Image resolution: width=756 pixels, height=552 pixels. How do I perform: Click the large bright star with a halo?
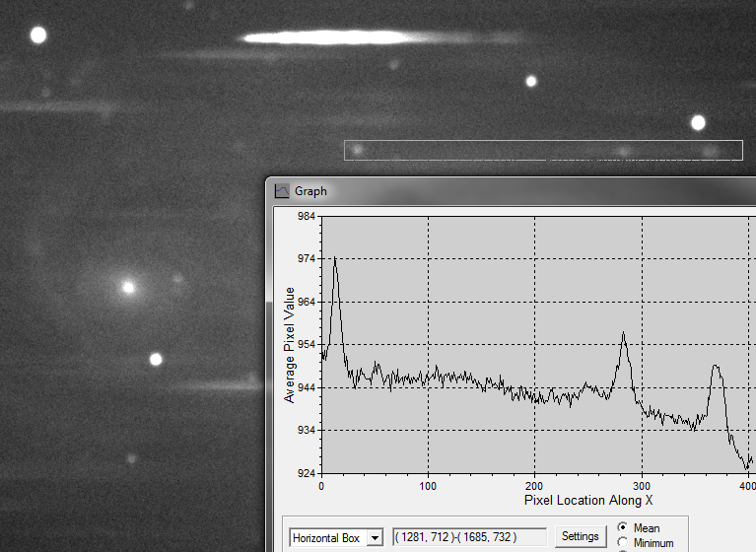127,288
